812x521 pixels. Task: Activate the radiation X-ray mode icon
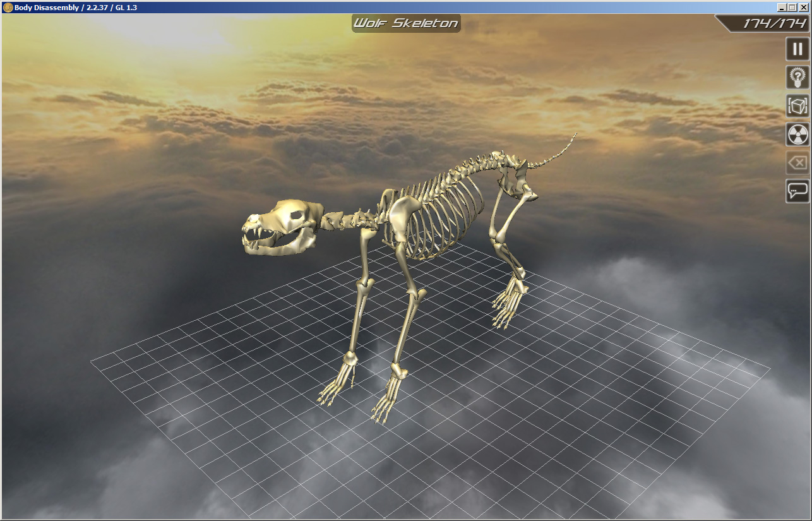pyautogui.click(x=797, y=134)
